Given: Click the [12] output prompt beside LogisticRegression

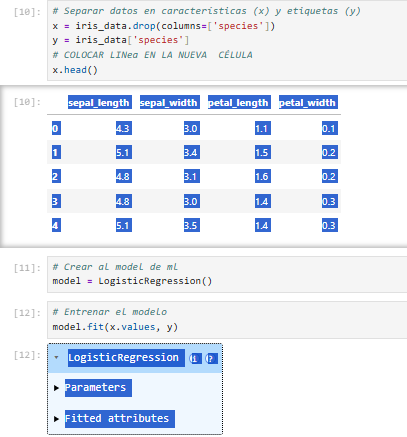Looking at the screenshot, I should 27,355.
